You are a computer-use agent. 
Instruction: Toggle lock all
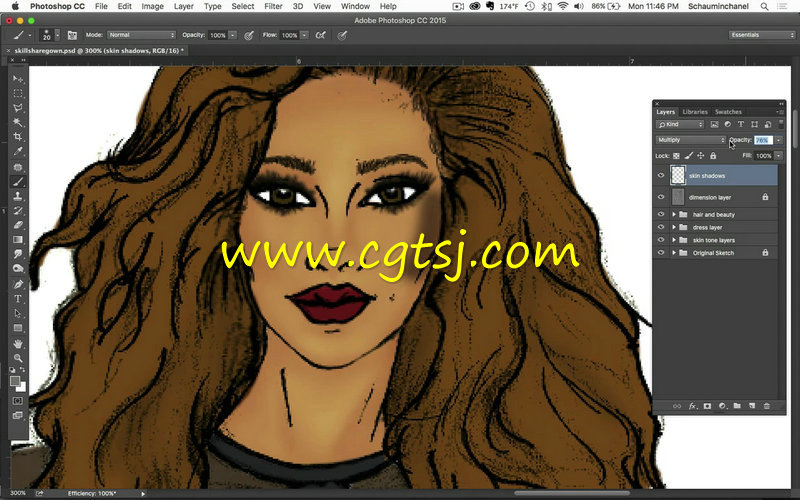(713, 156)
